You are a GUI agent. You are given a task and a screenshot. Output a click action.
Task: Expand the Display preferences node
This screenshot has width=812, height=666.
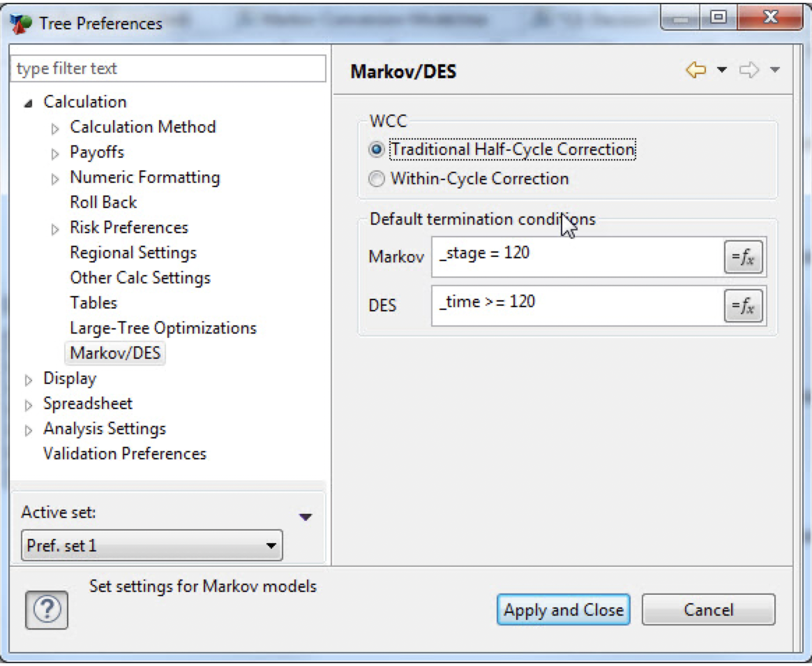coord(29,379)
